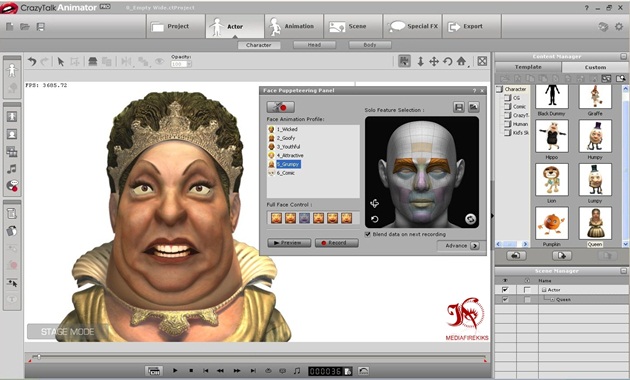Open the Project tab
Viewport: 630px width, 380px height.
(175, 27)
